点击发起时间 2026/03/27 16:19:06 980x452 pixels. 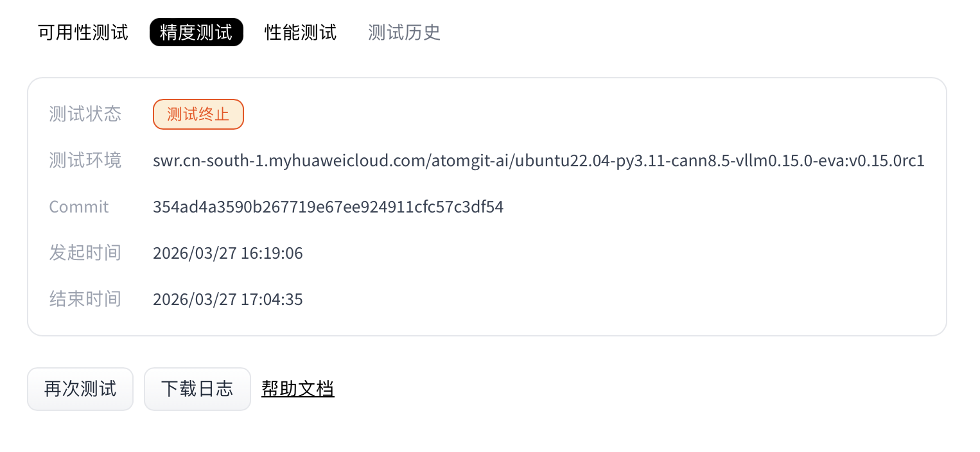pyautogui.click(x=227, y=253)
